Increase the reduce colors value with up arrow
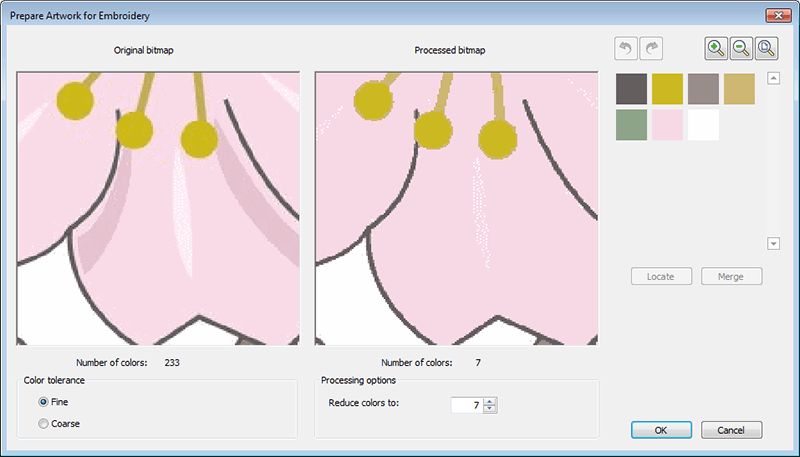 click(489, 400)
